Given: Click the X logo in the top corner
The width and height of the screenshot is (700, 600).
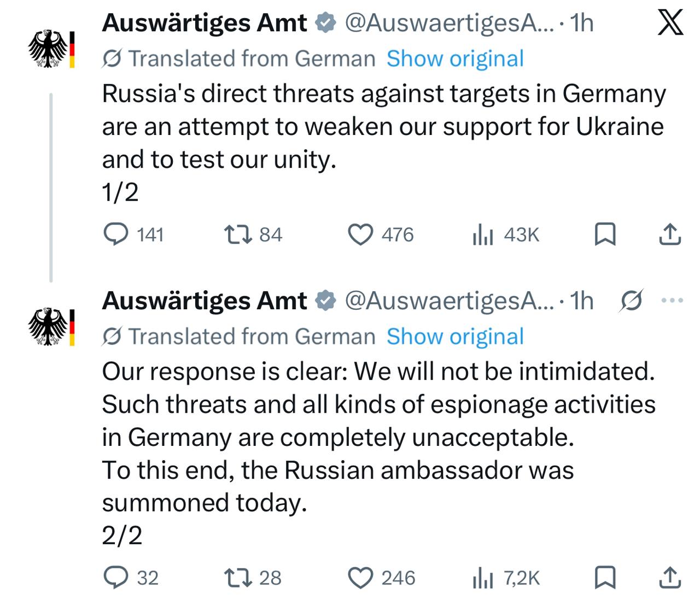Looking at the screenshot, I should 670,23.
